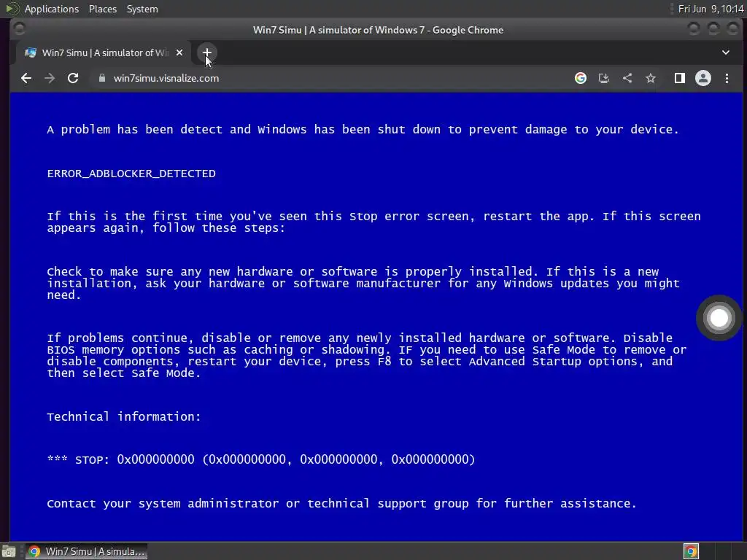Close the Win7 Simu tab
The image size is (747, 560).
pos(179,52)
